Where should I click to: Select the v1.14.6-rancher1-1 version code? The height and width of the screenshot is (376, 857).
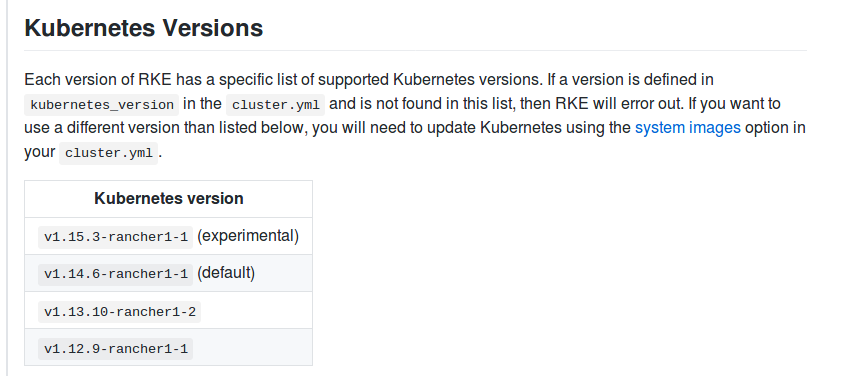(116, 274)
